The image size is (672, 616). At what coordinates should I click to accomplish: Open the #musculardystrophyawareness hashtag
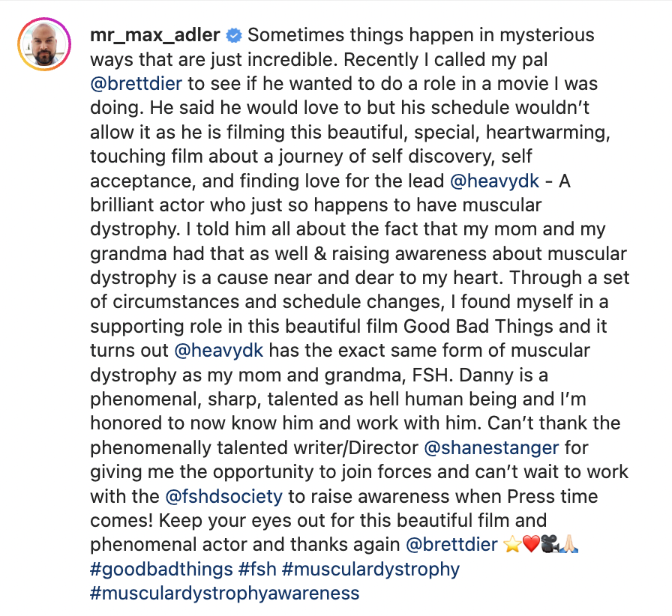pyautogui.click(x=224, y=594)
